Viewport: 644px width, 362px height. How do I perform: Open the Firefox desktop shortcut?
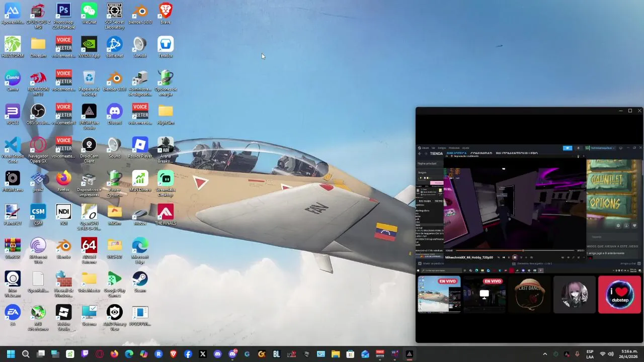click(x=63, y=182)
